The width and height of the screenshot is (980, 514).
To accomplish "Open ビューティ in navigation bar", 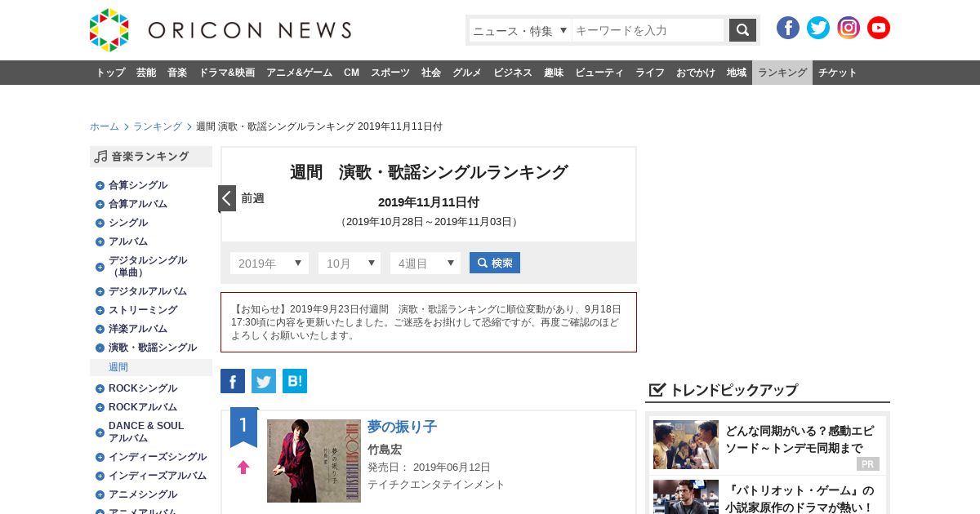I will [599, 73].
